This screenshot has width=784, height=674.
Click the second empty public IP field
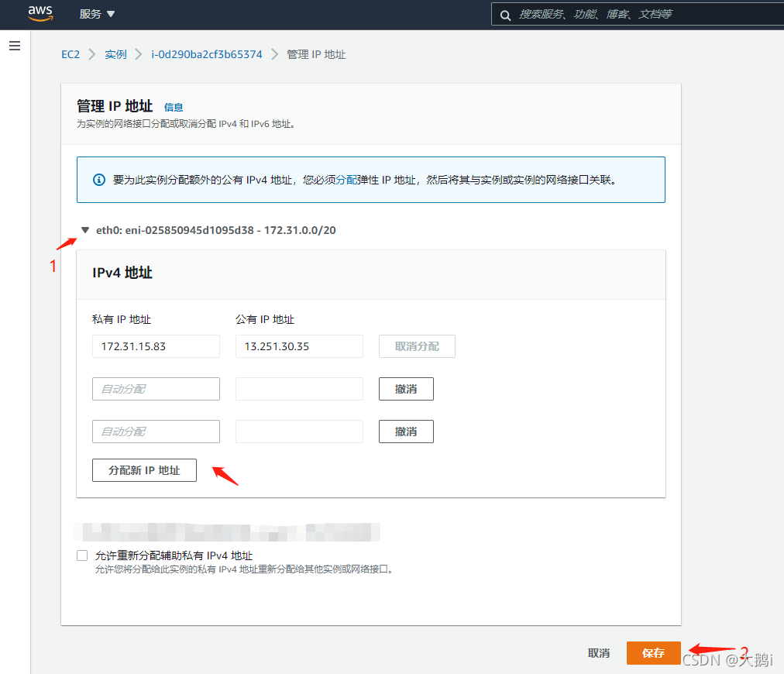tap(299, 432)
